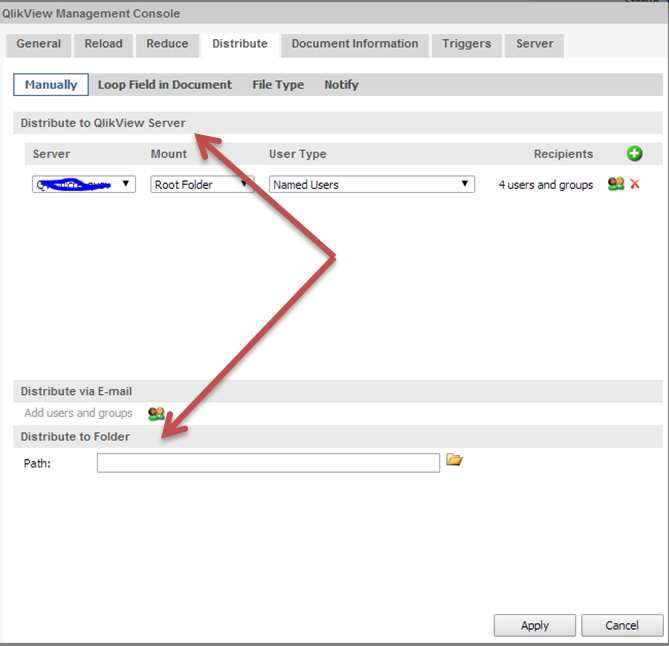Browse for the distribution folder path
Image resolution: width=669 pixels, height=646 pixels.
tap(454, 460)
